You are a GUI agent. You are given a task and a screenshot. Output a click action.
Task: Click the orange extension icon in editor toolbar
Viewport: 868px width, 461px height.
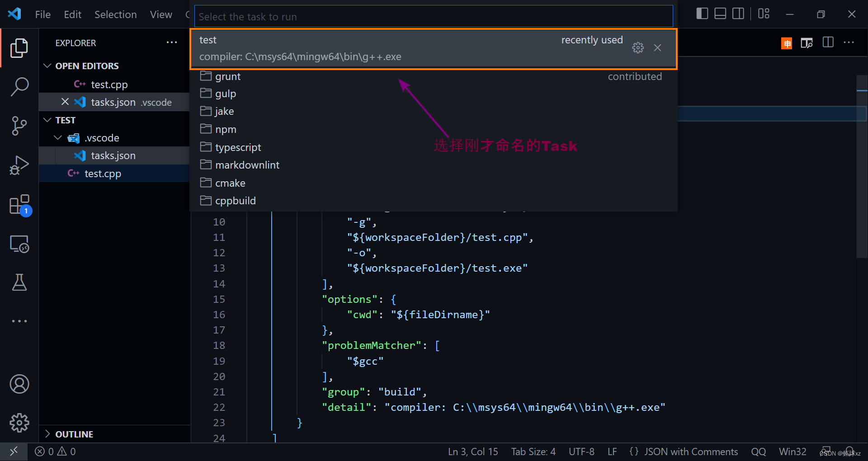pyautogui.click(x=787, y=43)
